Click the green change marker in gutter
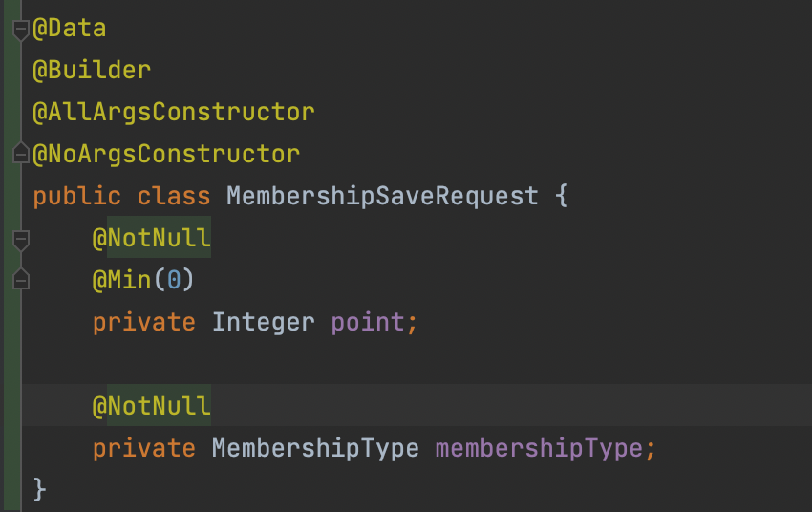 pos(12,256)
